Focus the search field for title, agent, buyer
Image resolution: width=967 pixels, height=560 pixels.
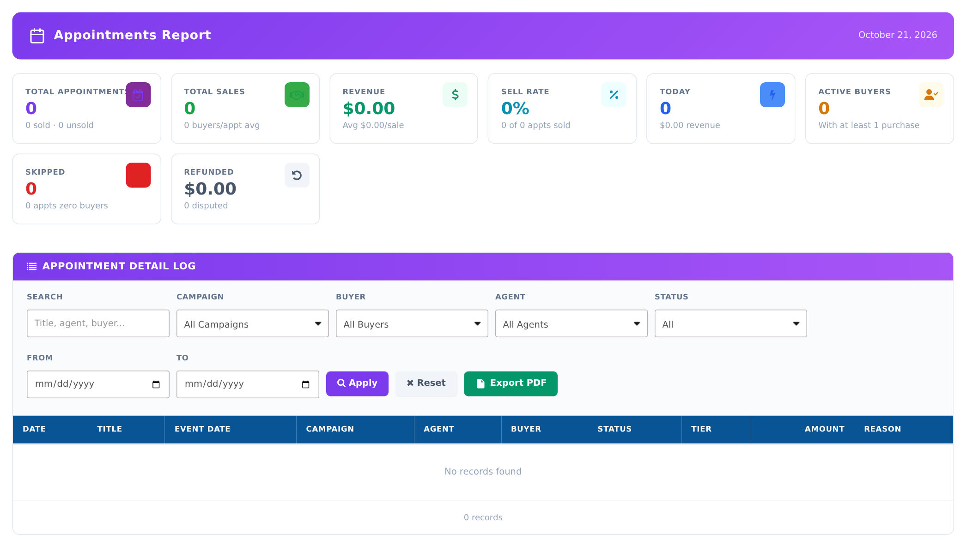pyautogui.click(x=98, y=323)
